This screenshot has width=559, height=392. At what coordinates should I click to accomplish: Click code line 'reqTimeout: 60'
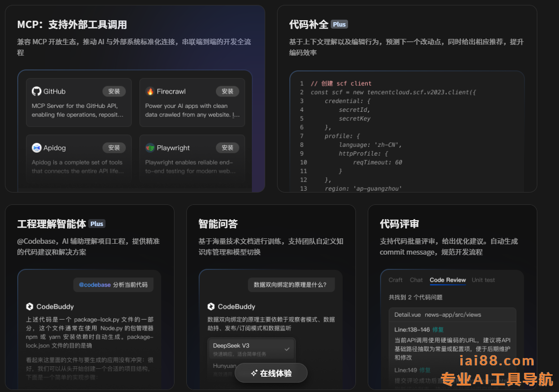pos(377,163)
